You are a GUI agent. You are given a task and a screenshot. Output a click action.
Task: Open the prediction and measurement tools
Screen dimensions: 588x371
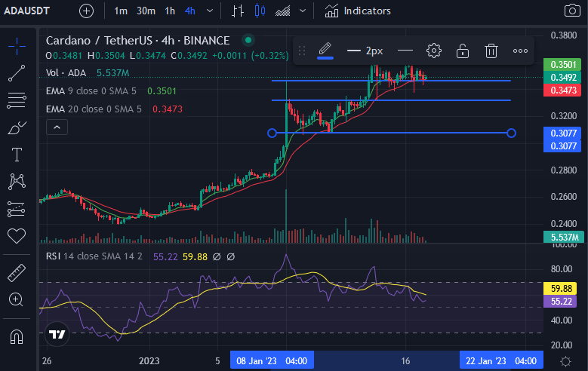(17, 209)
